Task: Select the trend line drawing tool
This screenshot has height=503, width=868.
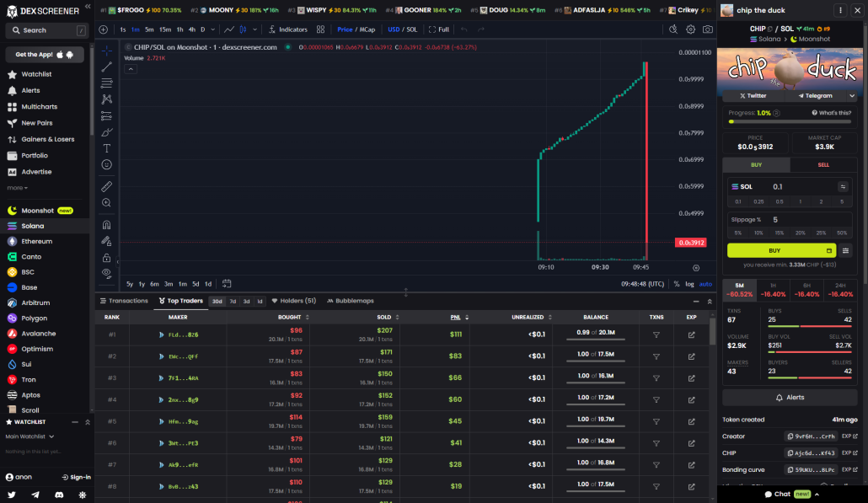Action: click(106, 65)
